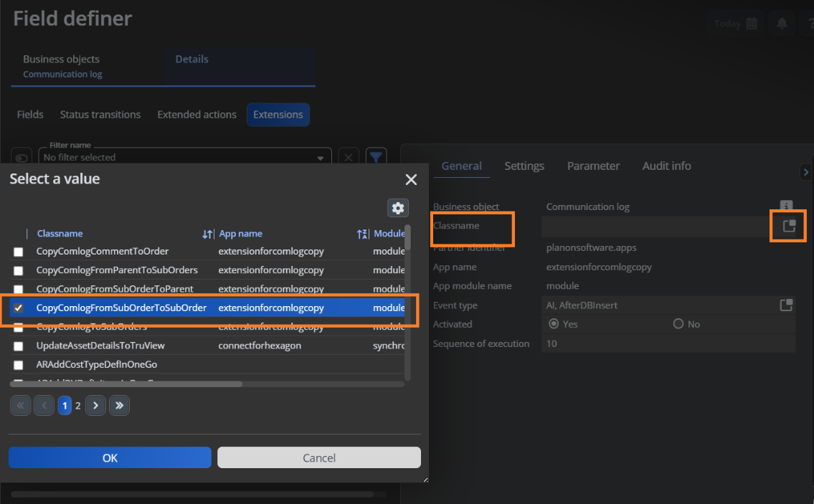814x504 pixels.
Task: Click the Today button
Action: click(x=736, y=24)
